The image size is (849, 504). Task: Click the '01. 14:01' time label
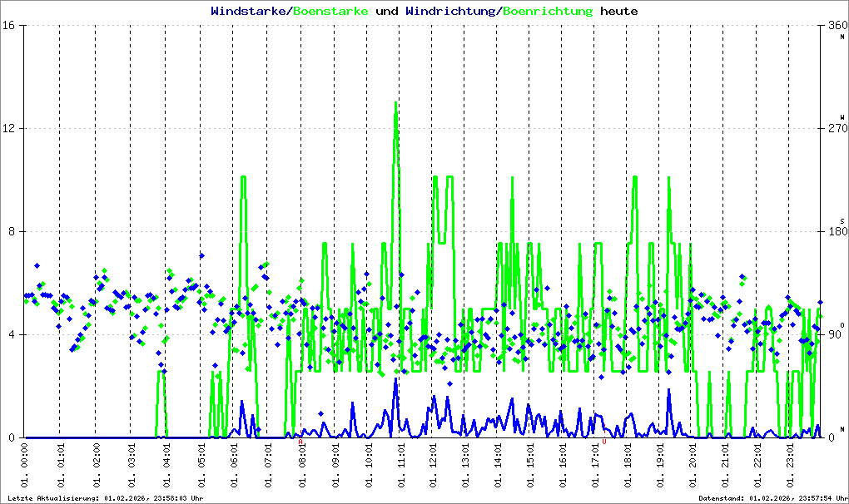click(498, 466)
